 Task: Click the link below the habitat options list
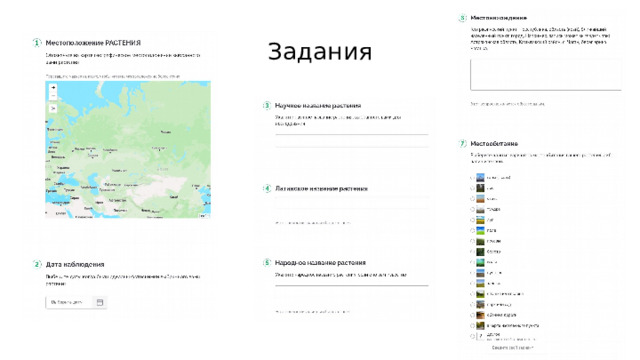click(513, 348)
